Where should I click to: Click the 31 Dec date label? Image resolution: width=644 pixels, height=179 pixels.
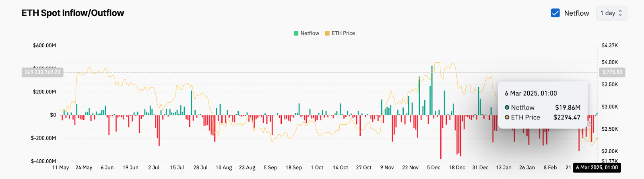pos(481,167)
